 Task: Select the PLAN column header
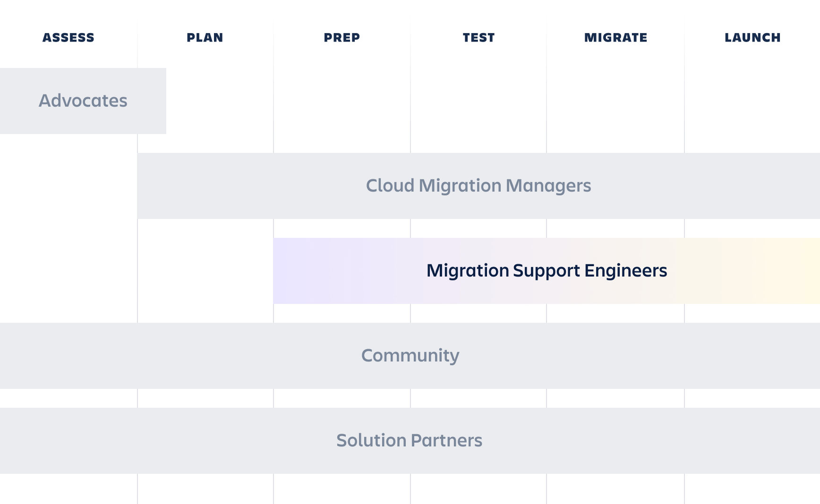pos(205,38)
